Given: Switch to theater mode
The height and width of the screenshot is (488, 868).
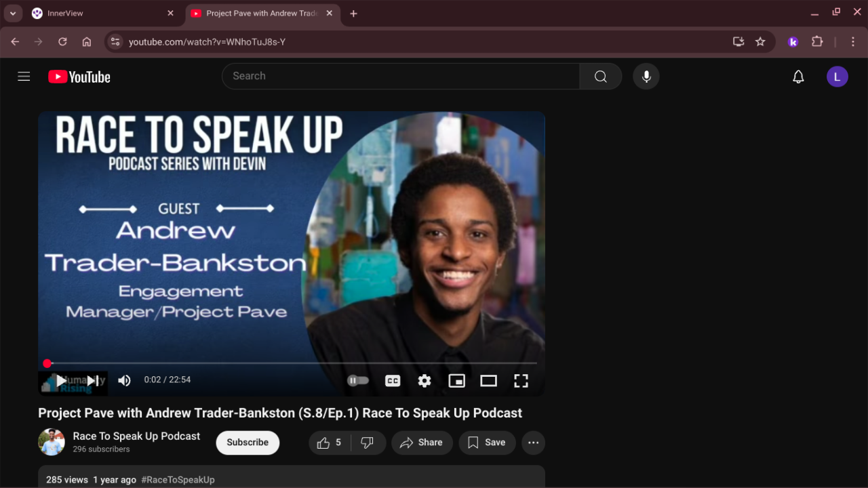Looking at the screenshot, I should (489, 381).
